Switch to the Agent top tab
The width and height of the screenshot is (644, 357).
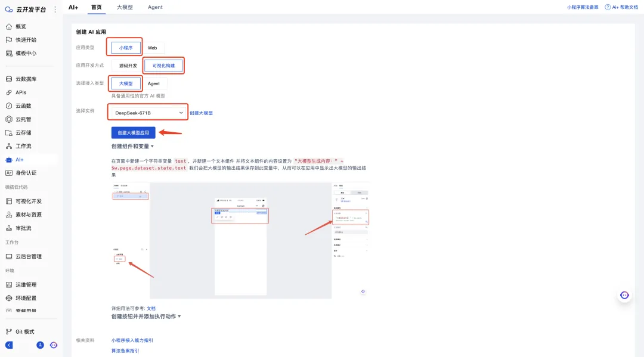(155, 7)
